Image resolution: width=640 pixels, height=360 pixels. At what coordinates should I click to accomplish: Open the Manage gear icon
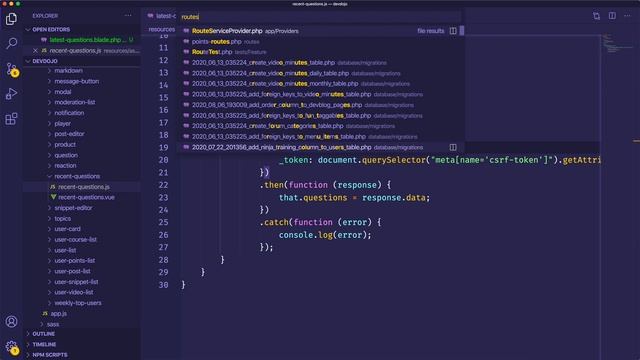pos(12,348)
